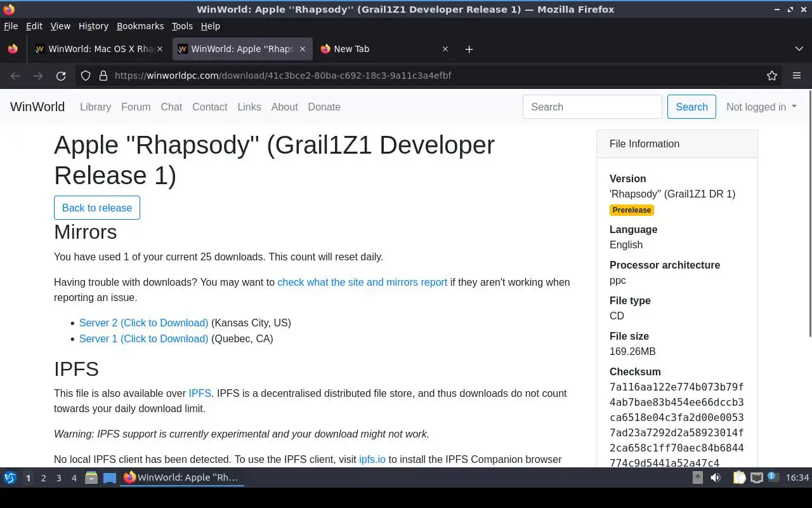Show site security padlock info
Image resolution: width=812 pixels, height=508 pixels.
(103, 76)
